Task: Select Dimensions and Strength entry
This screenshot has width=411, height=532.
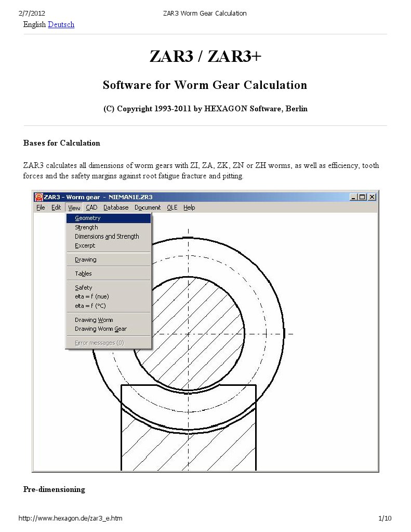Action: pos(109,237)
